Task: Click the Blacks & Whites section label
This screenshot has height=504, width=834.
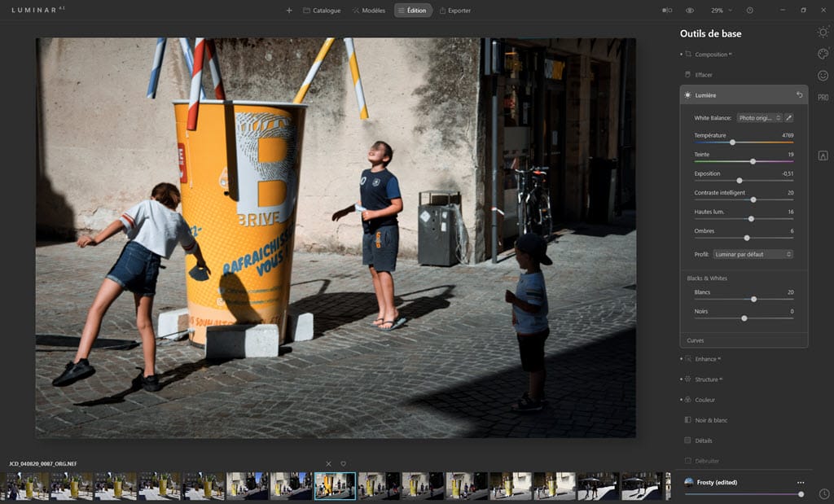Action: pyautogui.click(x=707, y=278)
